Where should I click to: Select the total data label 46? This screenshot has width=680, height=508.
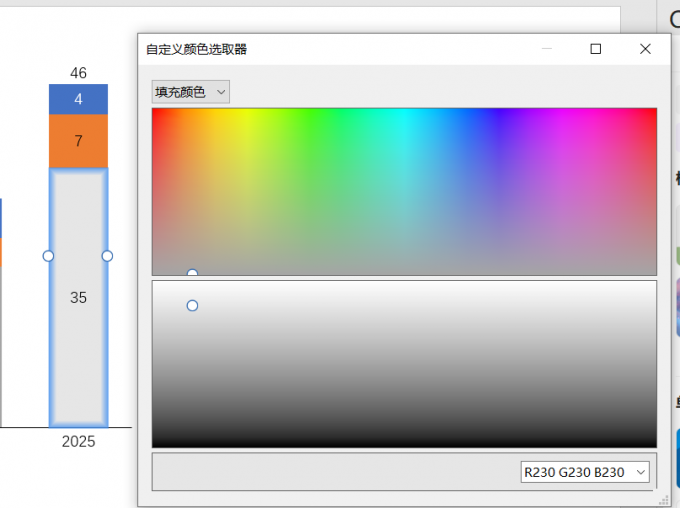click(78, 73)
